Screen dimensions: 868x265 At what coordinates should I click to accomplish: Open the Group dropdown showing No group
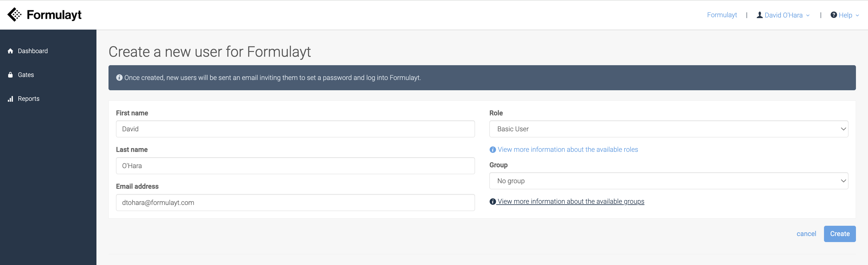pos(668,181)
